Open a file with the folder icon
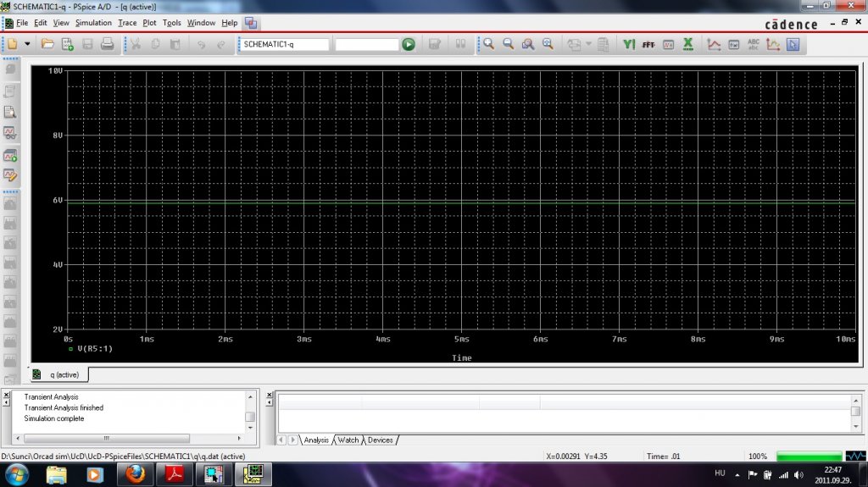The image size is (868, 487). (47, 44)
